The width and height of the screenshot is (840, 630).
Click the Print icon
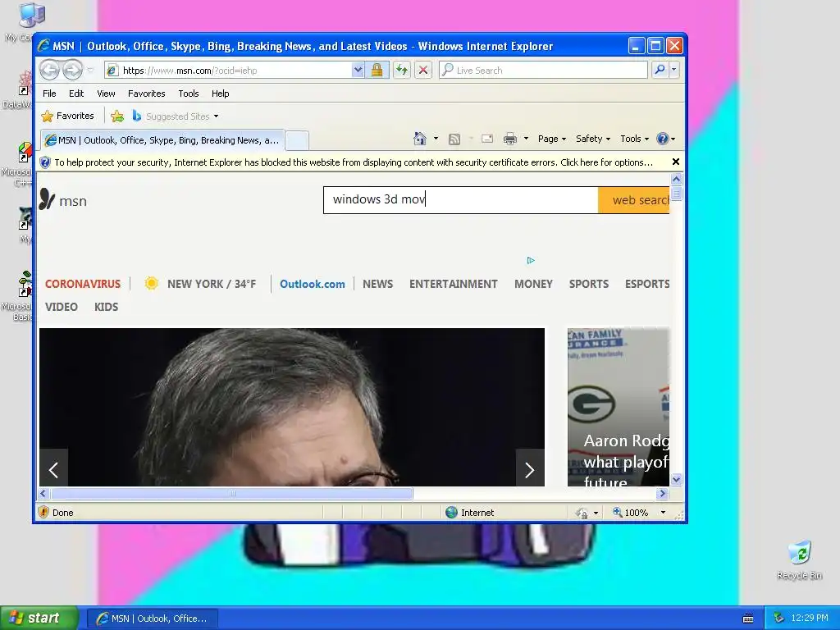[510, 139]
